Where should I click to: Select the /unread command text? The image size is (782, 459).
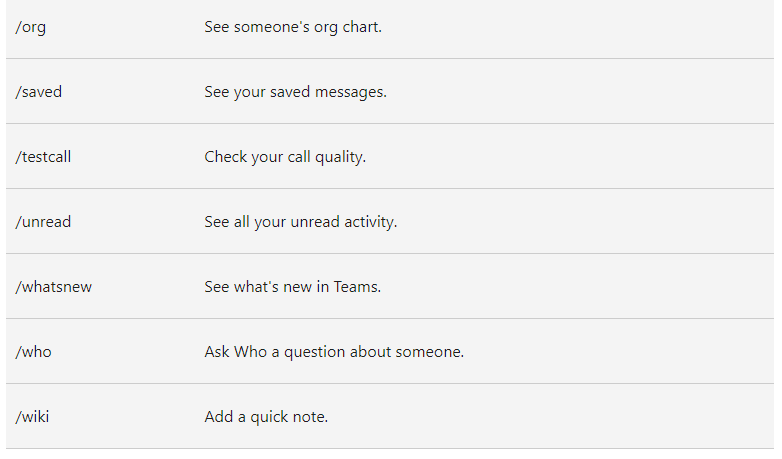[x=43, y=222]
